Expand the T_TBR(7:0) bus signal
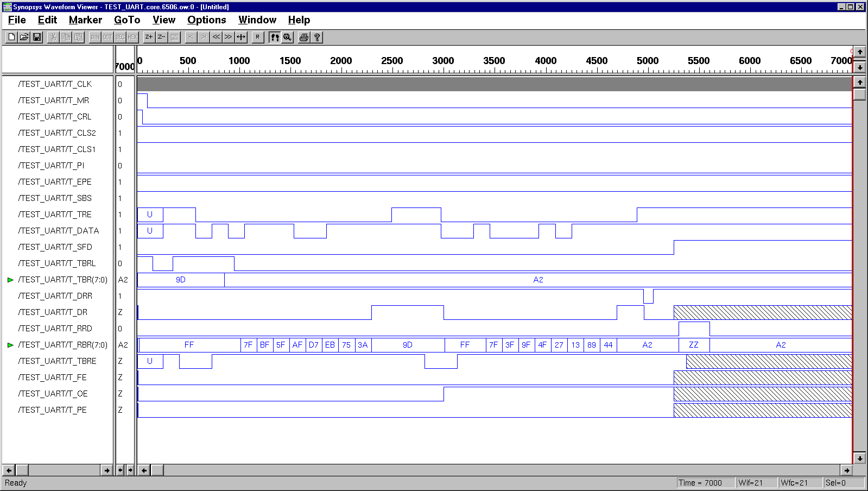Image resolution: width=868 pixels, height=491 pixels. 10,280
